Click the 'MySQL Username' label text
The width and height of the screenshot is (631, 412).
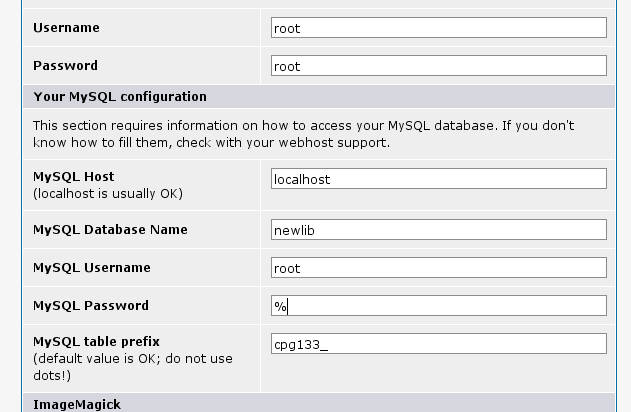coord(91,268)
